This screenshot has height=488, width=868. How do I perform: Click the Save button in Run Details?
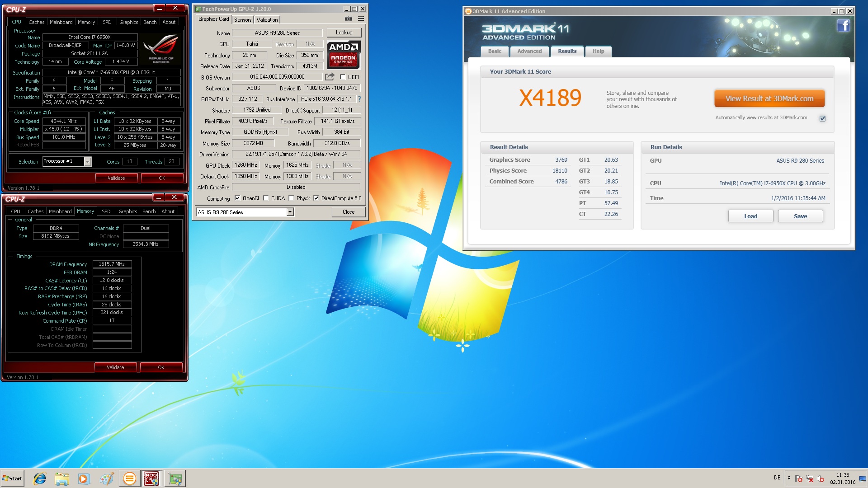pos(800,216)
